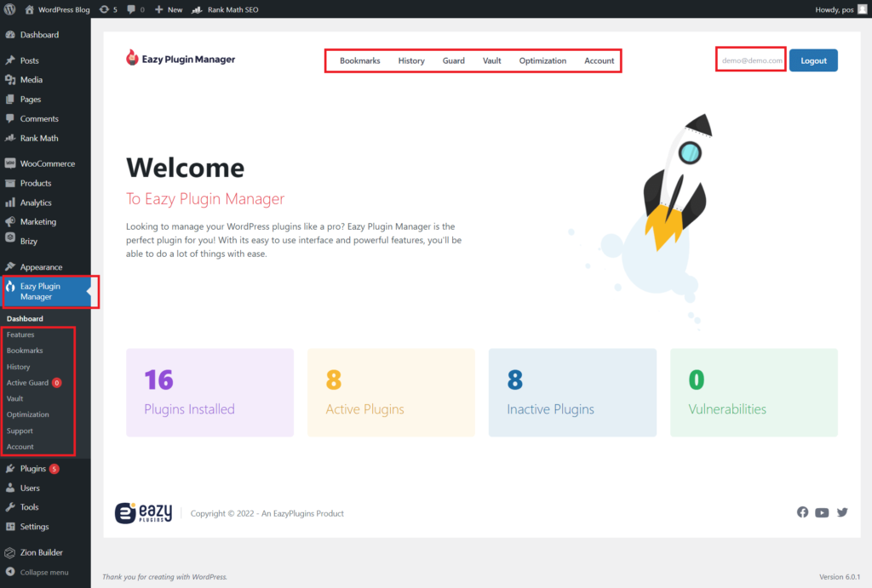Viewport: 872px width, 588px height.
Task: Click the Users icon in sidebar
Action: 10,488
